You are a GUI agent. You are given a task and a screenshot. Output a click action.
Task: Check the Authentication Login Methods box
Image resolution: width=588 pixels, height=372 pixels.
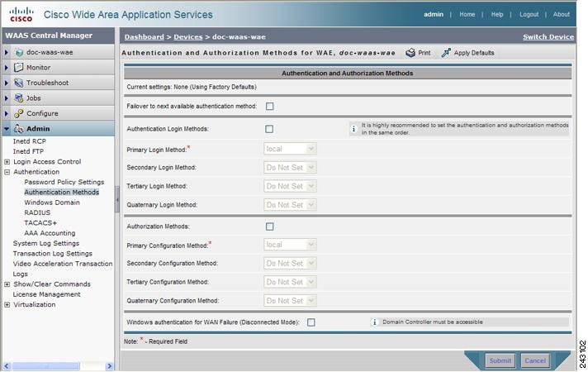pyautogui.click(x=269, y=129)
